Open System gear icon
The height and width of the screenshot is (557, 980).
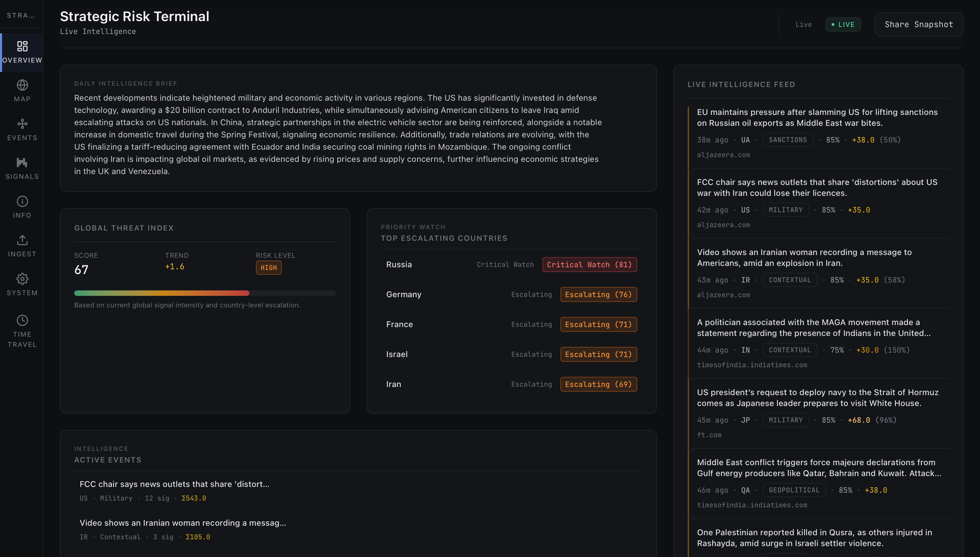pyautogui.click(x=22, y=279)
